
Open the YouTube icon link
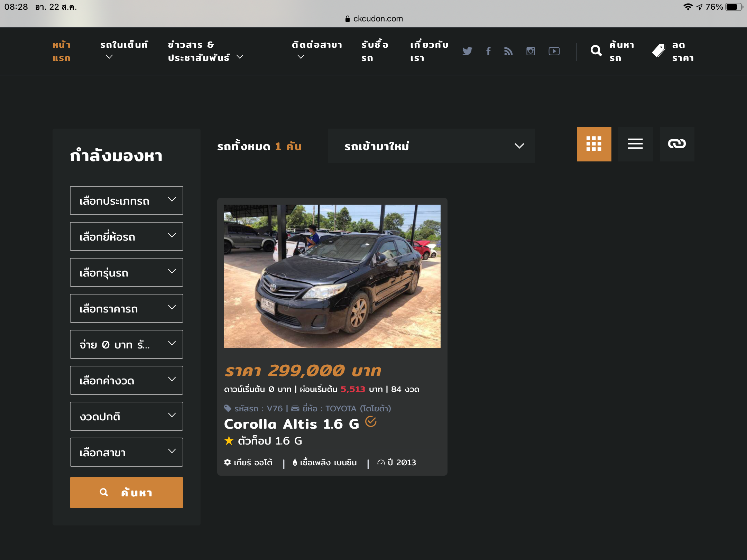pos(554,51)
